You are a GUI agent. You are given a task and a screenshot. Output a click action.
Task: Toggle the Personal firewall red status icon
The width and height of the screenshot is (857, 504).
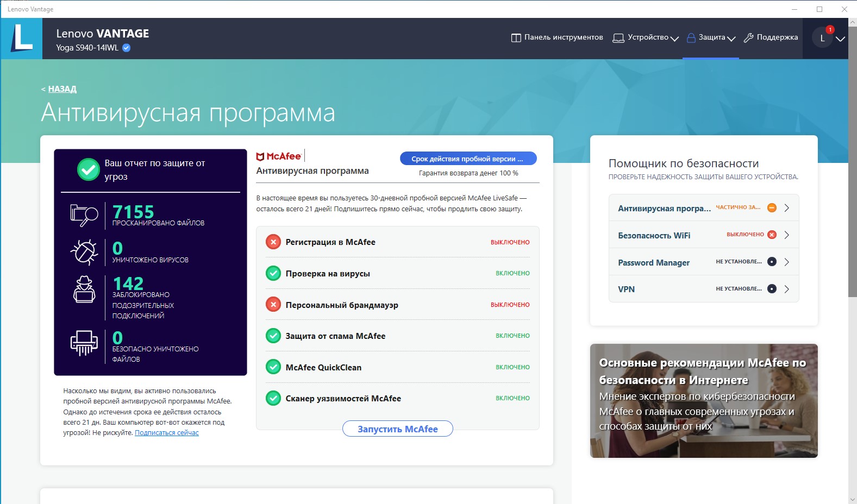coord(273,305)
